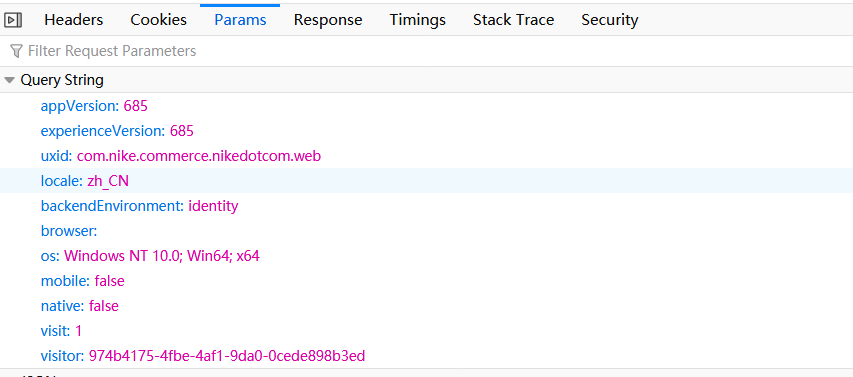
Task: Click the os parameter name
Action: coord(51,256)
